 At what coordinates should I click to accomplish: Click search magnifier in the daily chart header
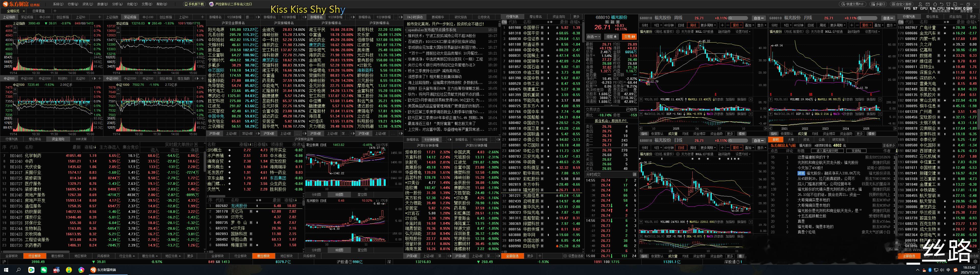pyautogui.click(x=730, y=141)
